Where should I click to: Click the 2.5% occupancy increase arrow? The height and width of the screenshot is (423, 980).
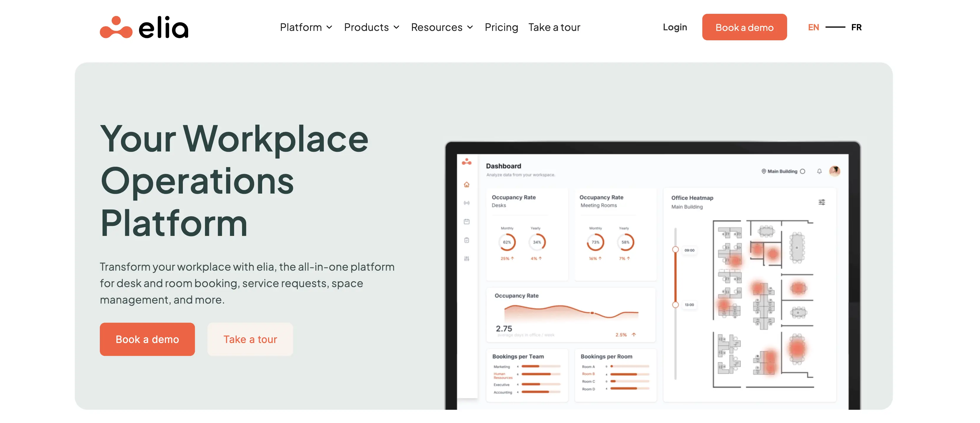pyautogui.click(x=633, y=335)
